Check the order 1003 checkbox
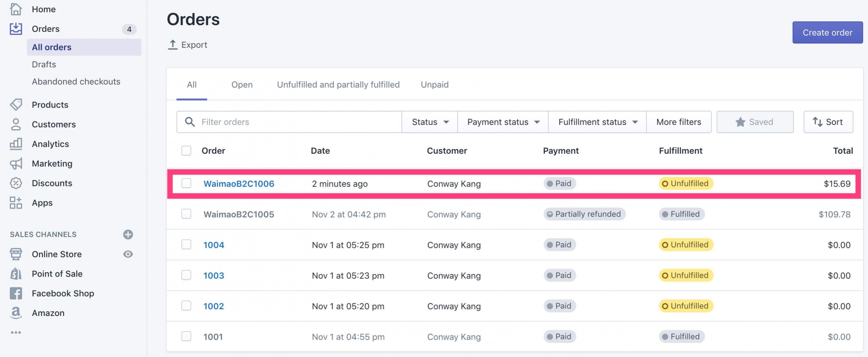Viewport: 868px width, 357px height. click(x=186, y=275)
